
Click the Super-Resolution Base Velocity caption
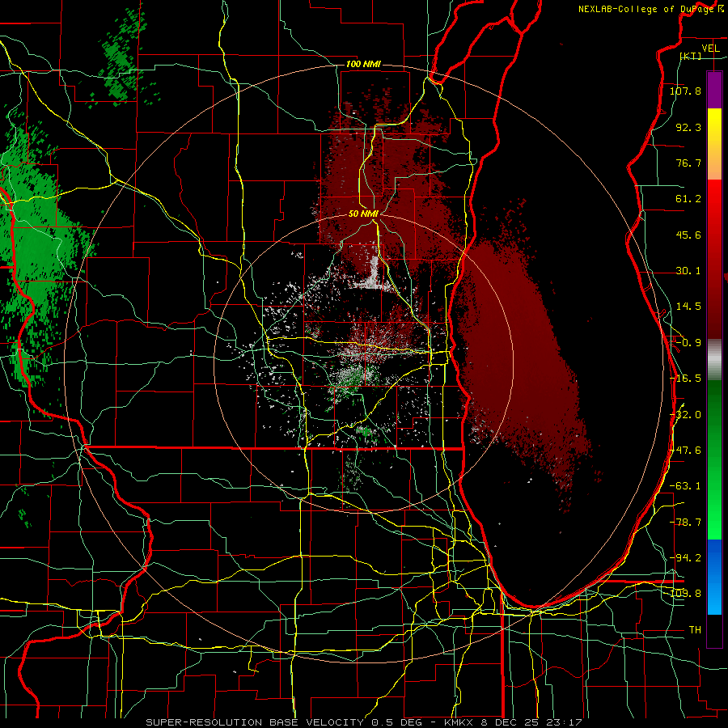click(363, 722)
